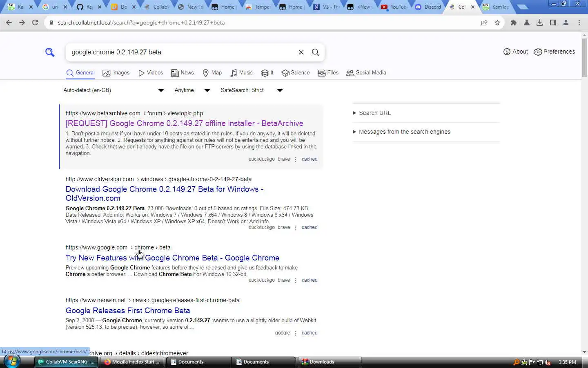Open three-dot menu on OldVersion result
This screenshot has width=588, height=368.
[x=296, y=228]
